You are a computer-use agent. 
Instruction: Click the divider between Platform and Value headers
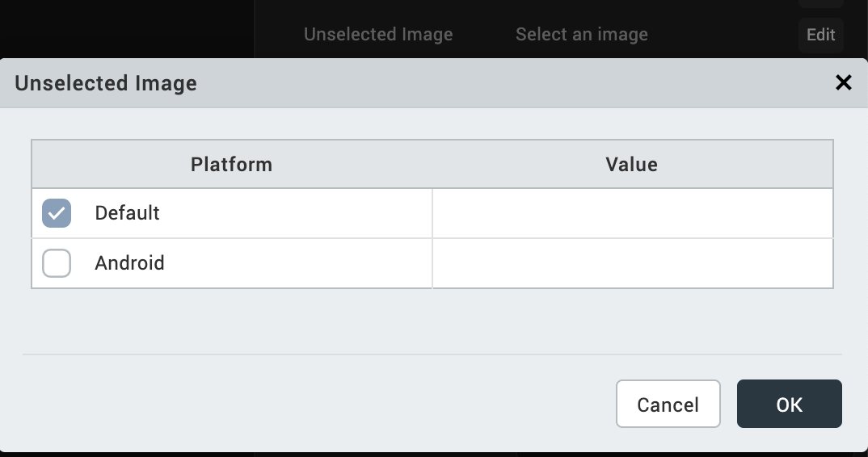pos(432,165)
